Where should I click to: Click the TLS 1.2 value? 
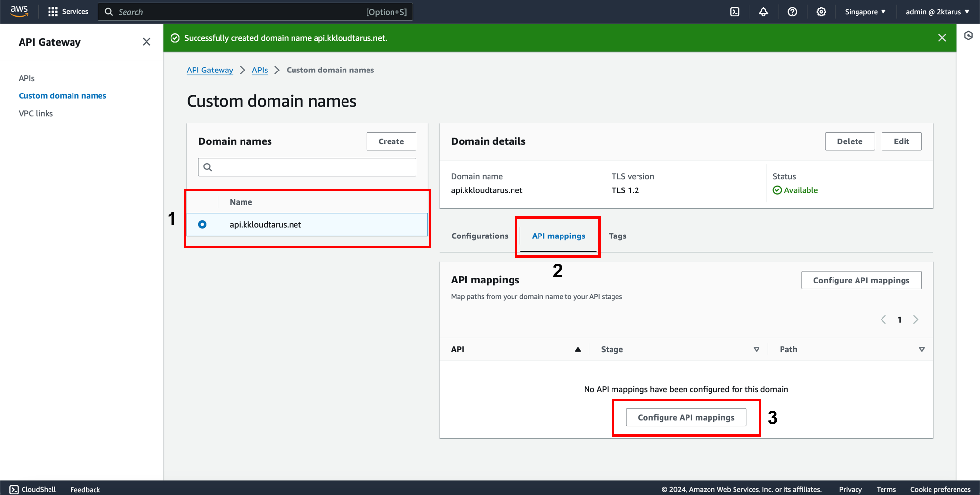point(625,190)
